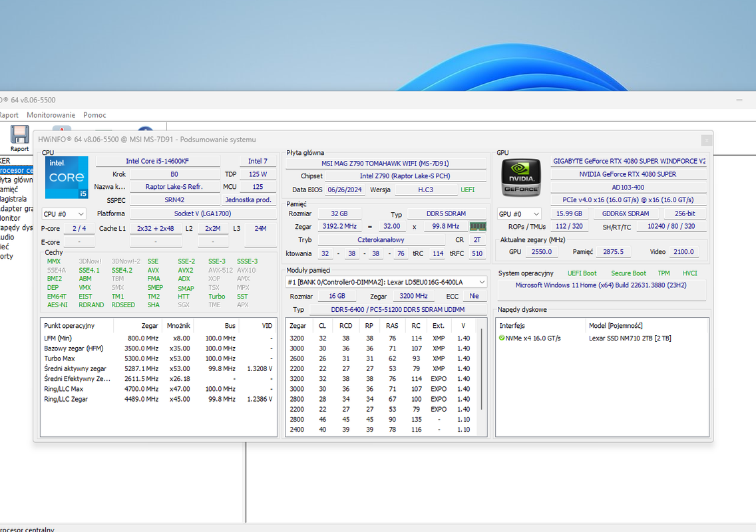Click the Intel Z790 chipset field
The image size is (756, 532).
coord(405,176)
